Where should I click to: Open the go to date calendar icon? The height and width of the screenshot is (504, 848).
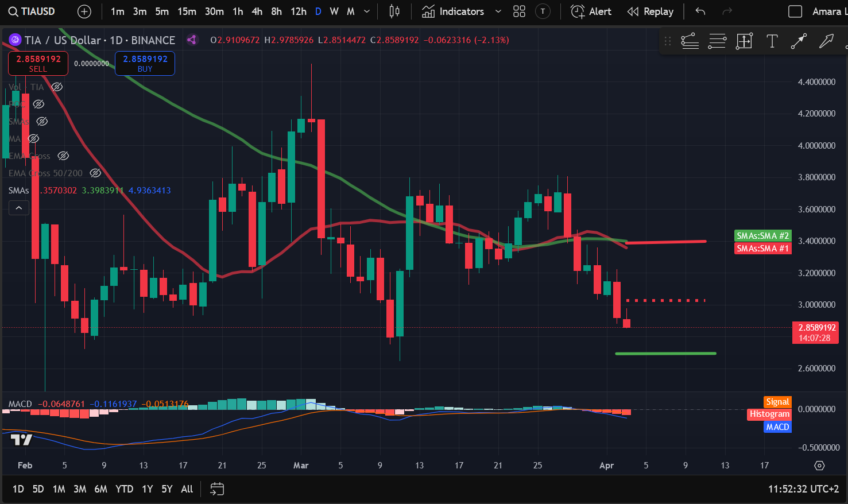tap(217, 489)
